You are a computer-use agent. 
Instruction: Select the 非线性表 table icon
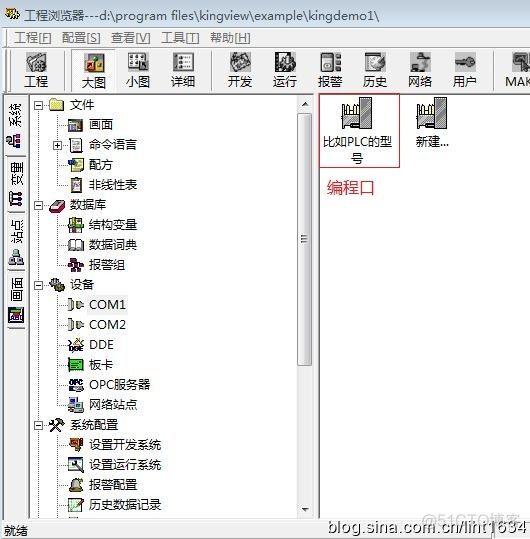pyautogui.click(x=76, y=185)
